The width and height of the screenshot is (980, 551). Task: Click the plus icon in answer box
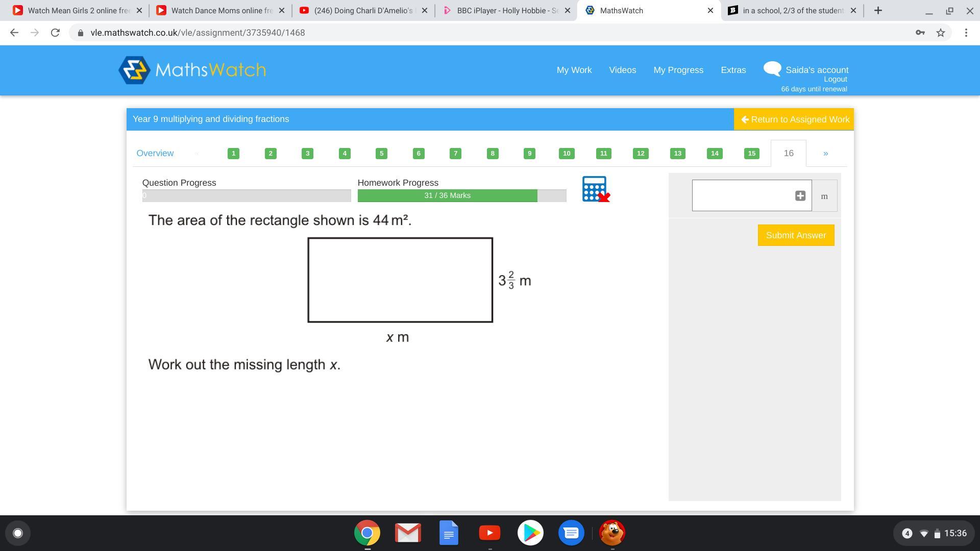click(x=800, y=196)
